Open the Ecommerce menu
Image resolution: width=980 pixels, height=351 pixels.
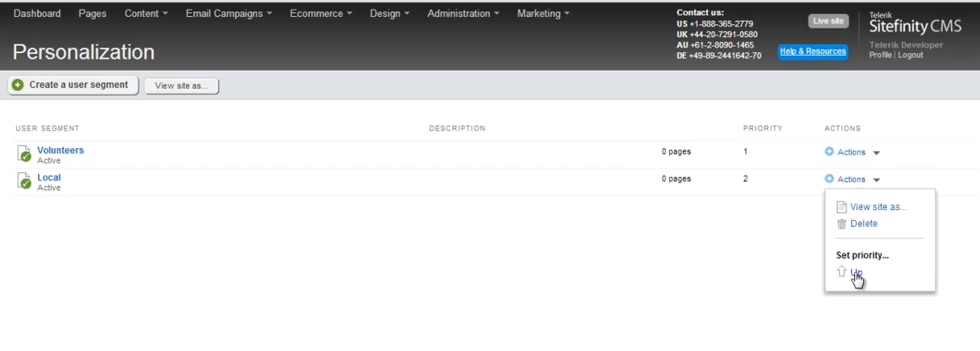(x=321, y=14)
